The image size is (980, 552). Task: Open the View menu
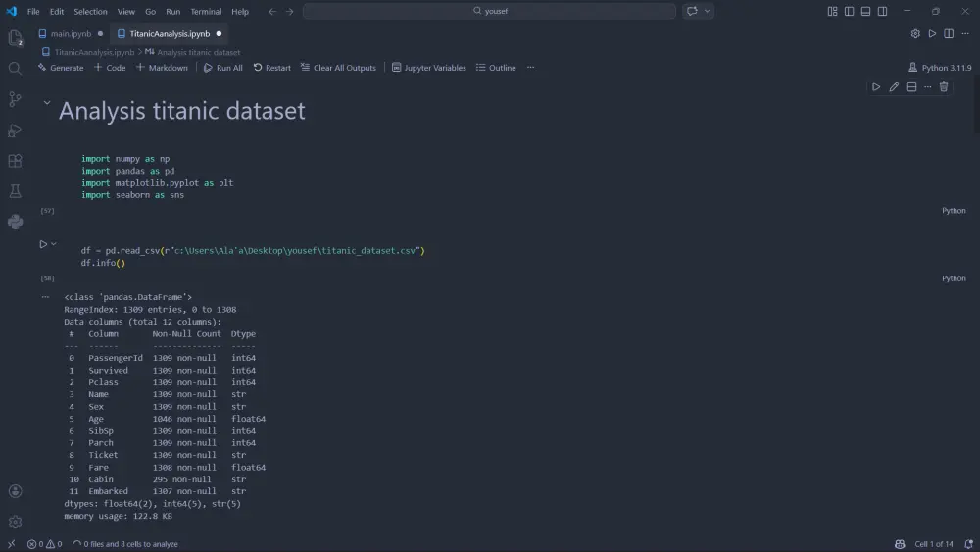point(126,11)
